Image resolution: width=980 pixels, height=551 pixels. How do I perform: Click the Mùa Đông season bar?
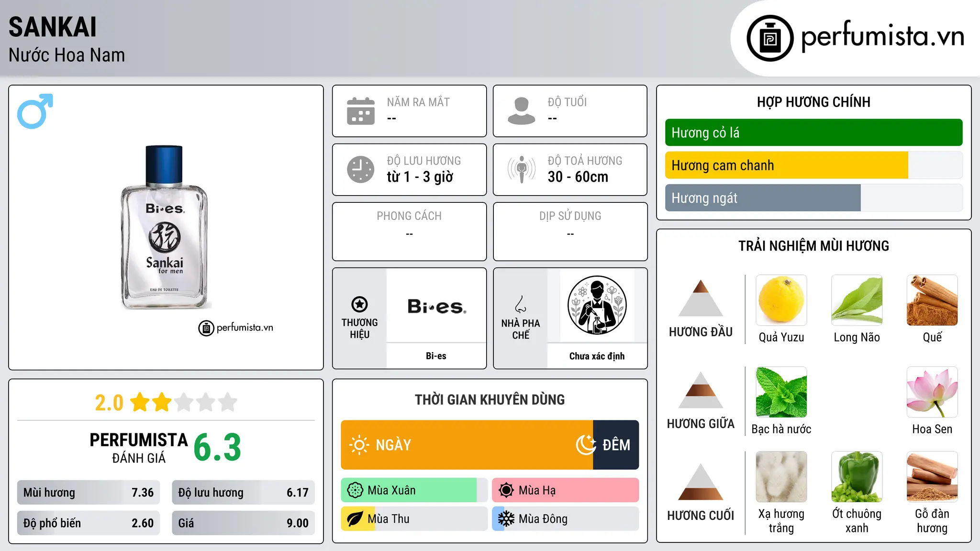pos(565,519)
